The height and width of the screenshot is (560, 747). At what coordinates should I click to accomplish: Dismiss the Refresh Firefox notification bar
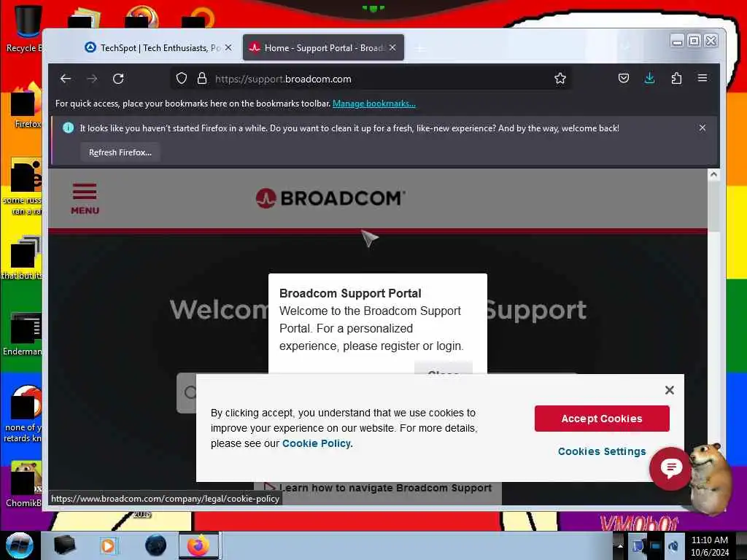703,128
